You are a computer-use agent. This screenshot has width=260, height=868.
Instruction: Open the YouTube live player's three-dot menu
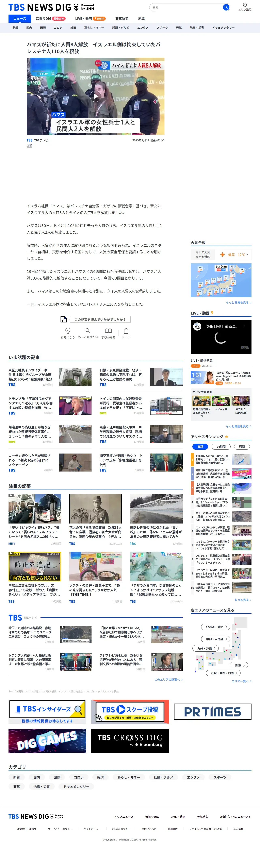244,326
